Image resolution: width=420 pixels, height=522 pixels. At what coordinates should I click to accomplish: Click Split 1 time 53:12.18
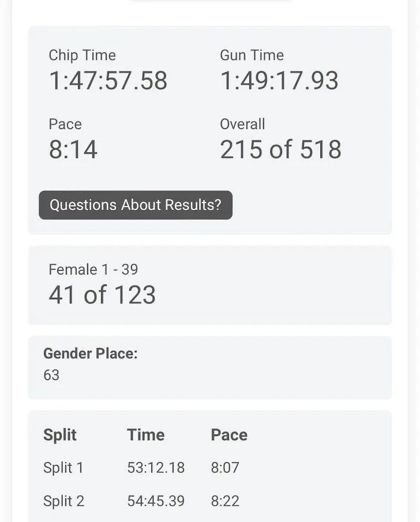point(156,468)
